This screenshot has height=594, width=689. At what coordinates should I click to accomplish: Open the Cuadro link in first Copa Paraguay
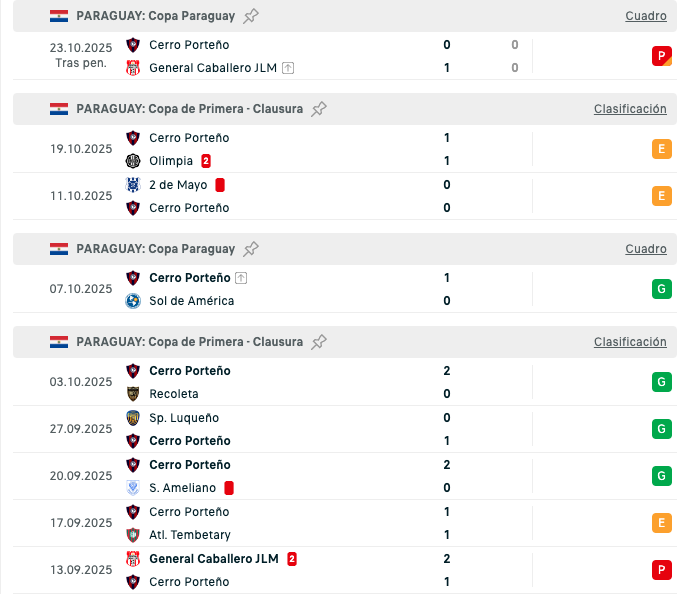click(645, 16)
